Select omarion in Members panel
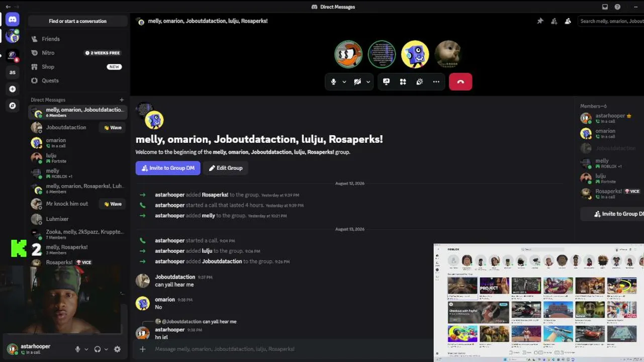644x362 pixels. click(611, 133)
